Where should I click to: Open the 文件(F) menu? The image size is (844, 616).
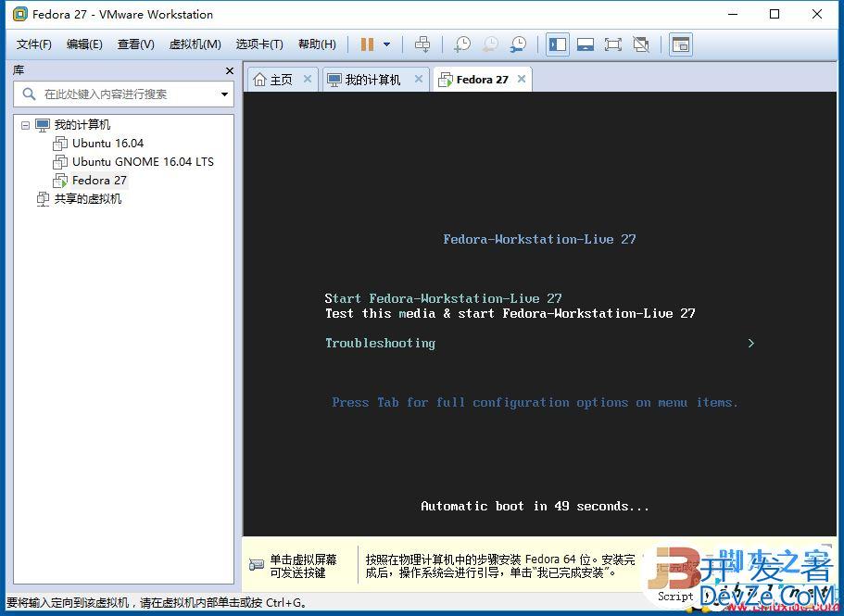(x=34, y=44)
